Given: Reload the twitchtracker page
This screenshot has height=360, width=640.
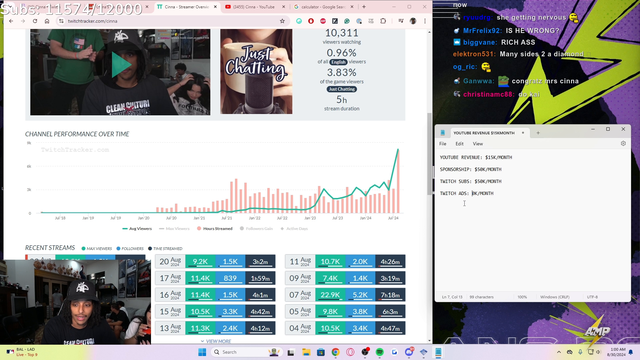Looking at the screenshot, I should point(35,21).
